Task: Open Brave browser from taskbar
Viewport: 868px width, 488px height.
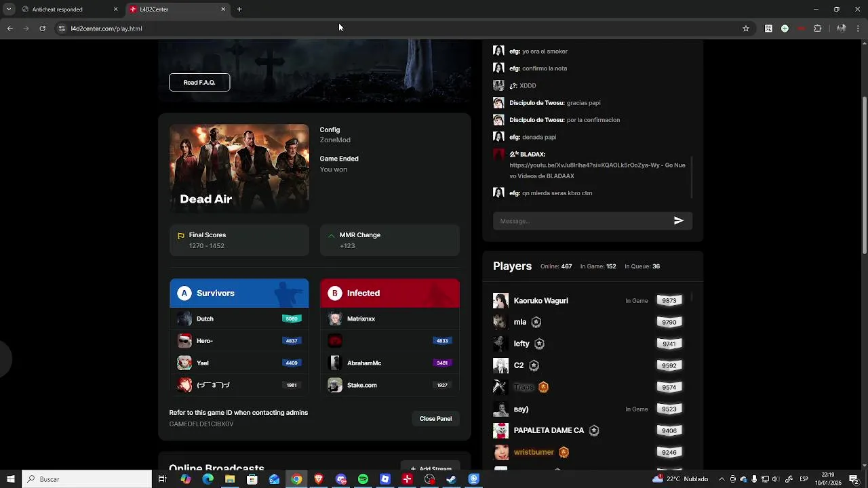Action: coord(319,479)
